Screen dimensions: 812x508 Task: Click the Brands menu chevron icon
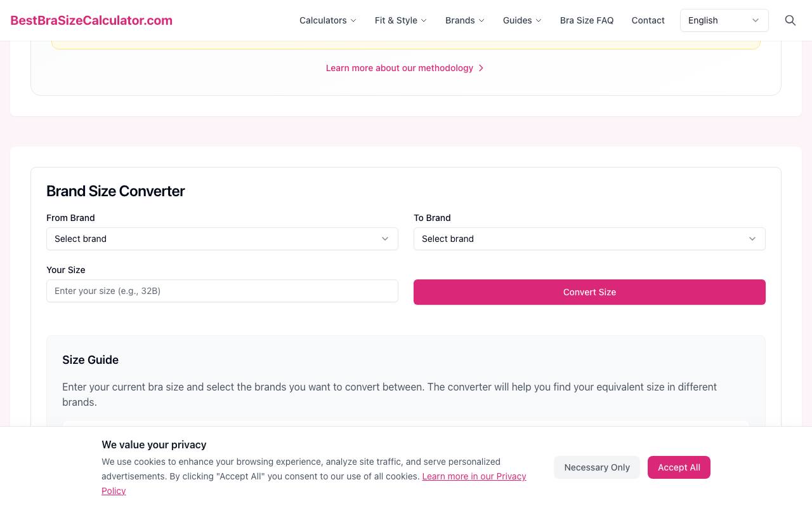pyautogui.click(x=481, y=20)
